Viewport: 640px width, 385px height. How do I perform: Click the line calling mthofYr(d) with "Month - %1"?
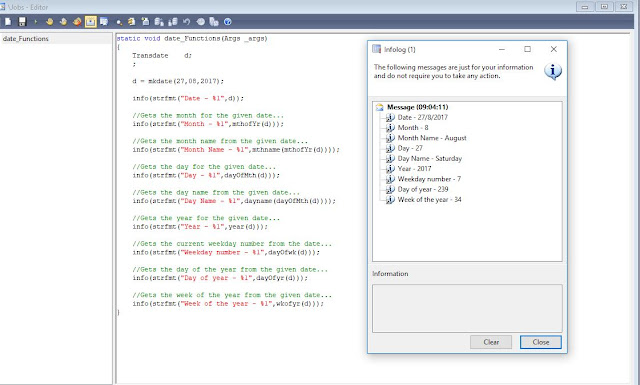[208, 124]
